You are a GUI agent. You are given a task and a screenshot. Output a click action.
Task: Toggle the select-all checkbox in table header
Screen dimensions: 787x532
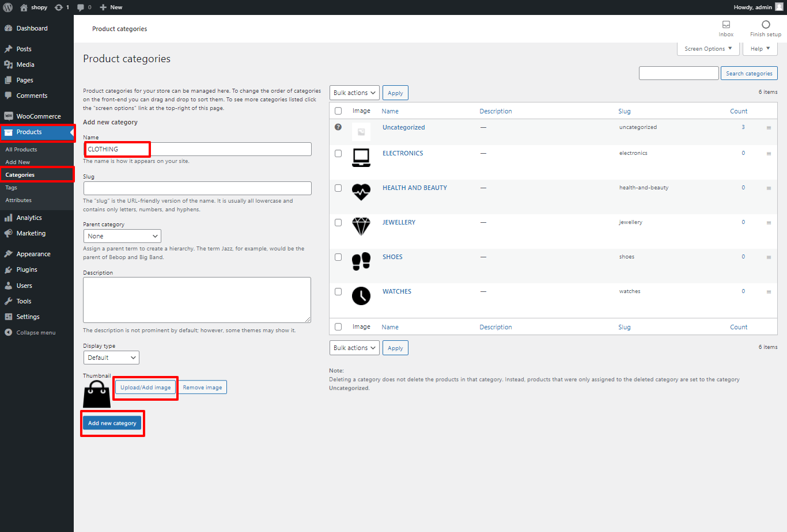338,111
